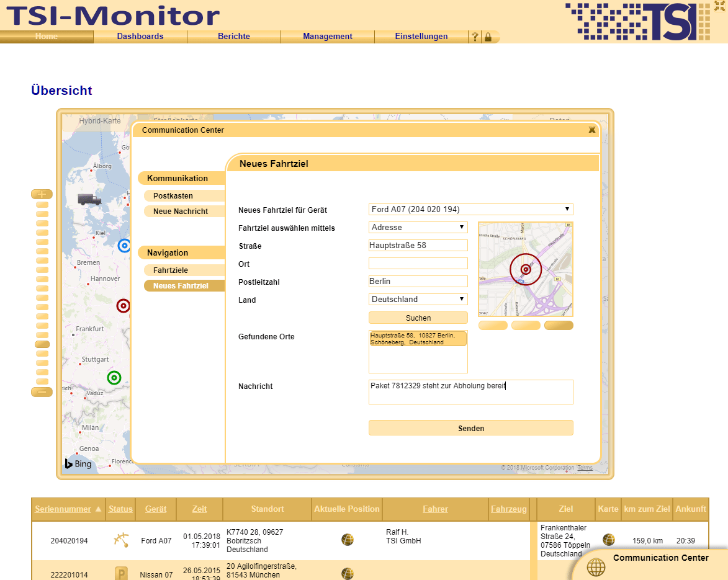
Task: Click status icon for Ford A07 row
Action: click(121, 540)
